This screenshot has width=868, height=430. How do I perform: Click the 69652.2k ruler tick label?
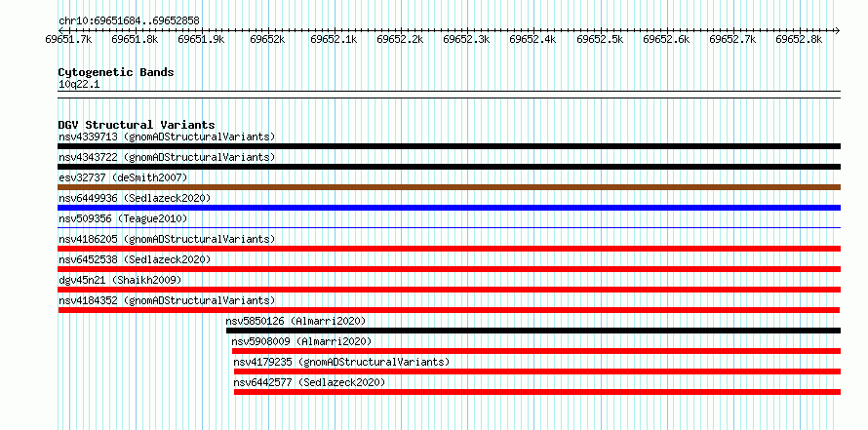[x=400, y=40]
